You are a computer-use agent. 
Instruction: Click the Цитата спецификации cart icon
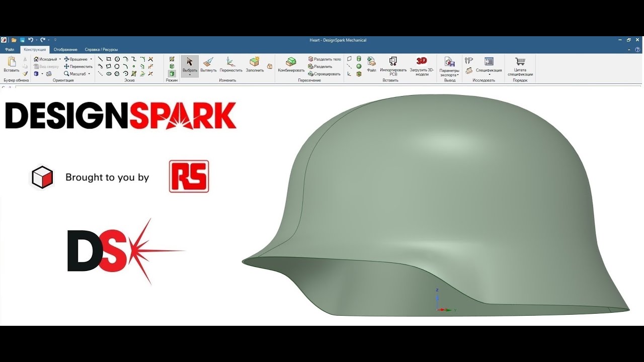[x=520, y=66]
